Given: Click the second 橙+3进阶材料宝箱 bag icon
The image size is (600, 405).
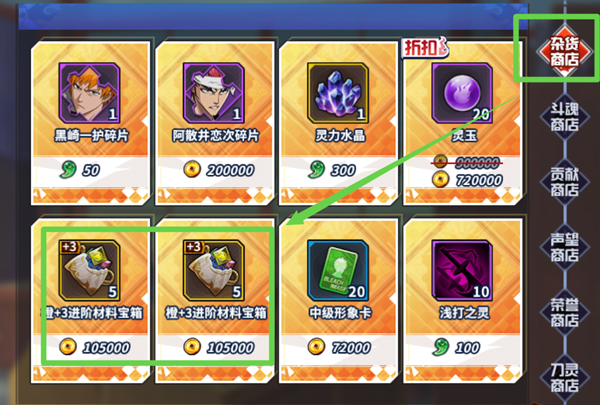Looking at the screenshot, I should 214,271.
